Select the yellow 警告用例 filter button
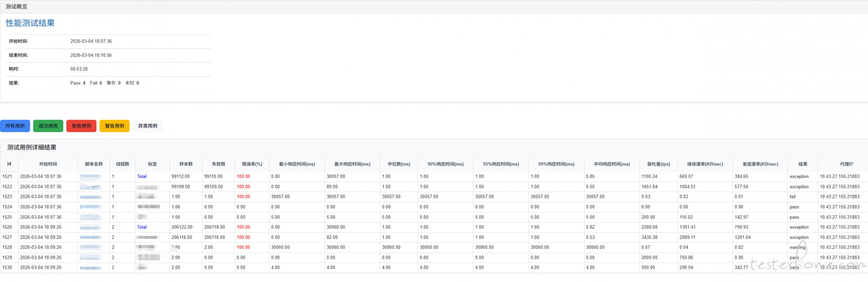The image size is (868, 282). [114, 126]
